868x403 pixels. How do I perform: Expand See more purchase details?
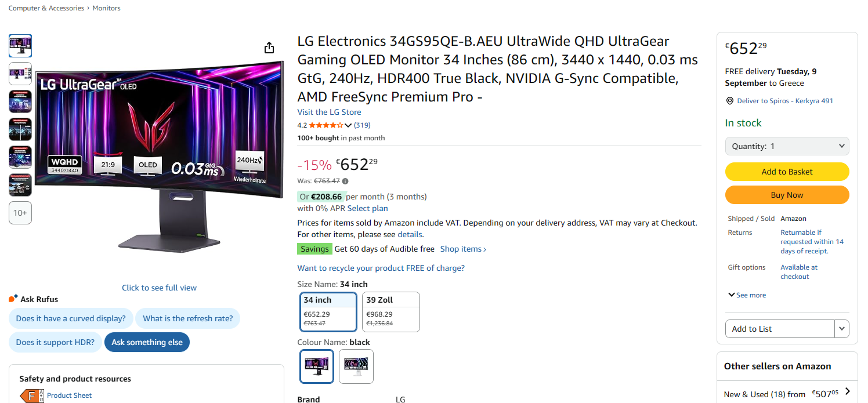(747, 295)
